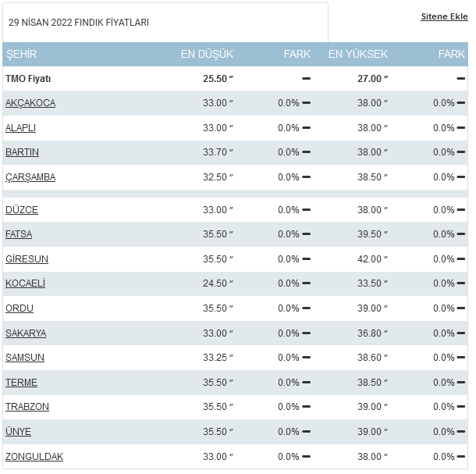Screen dimensions: 476x474
Task: Open the ALAPLI city link
Action: 20,128
